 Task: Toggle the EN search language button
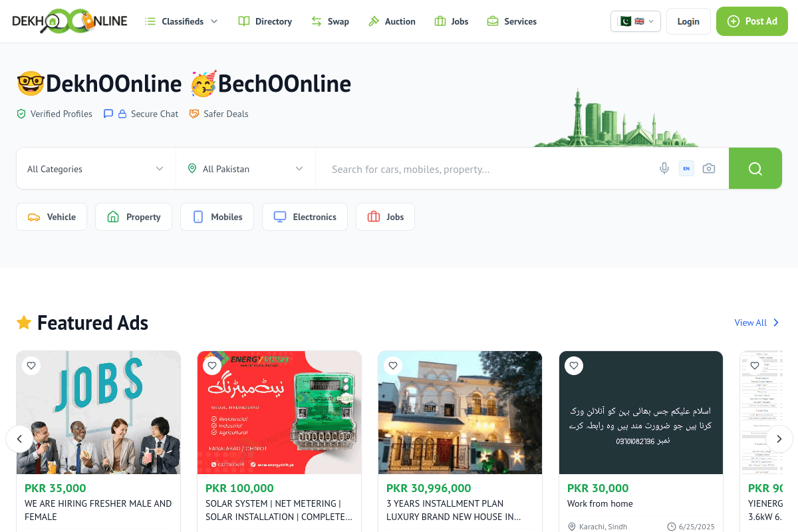(686, 169)
